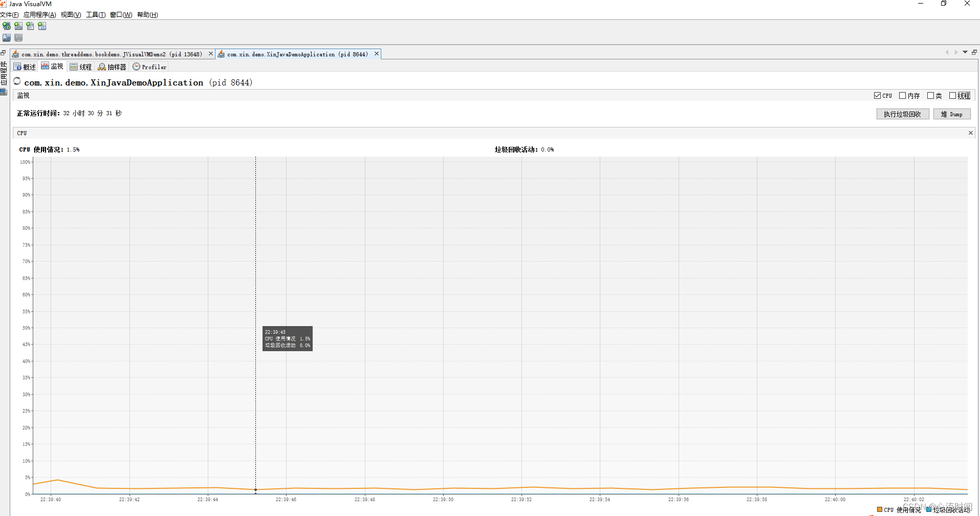Click the Java VisualVM title bar icon
980x516 pixels.
4,4
